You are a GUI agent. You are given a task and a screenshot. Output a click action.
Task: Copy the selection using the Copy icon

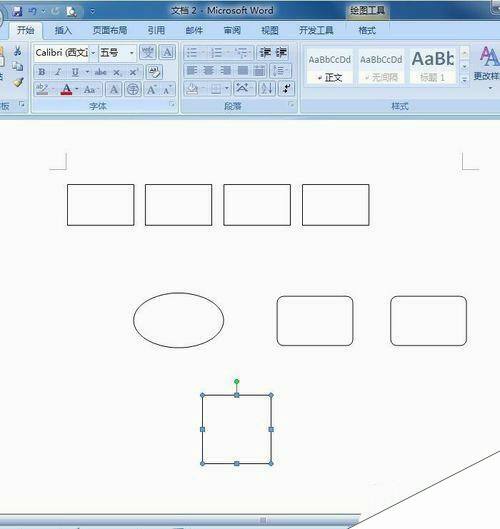tap(18, 66)
